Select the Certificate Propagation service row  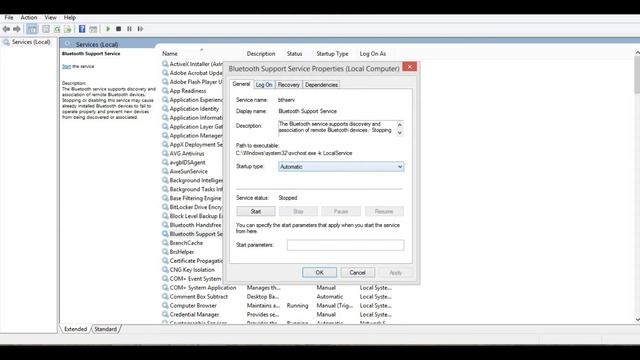[192, 261]
